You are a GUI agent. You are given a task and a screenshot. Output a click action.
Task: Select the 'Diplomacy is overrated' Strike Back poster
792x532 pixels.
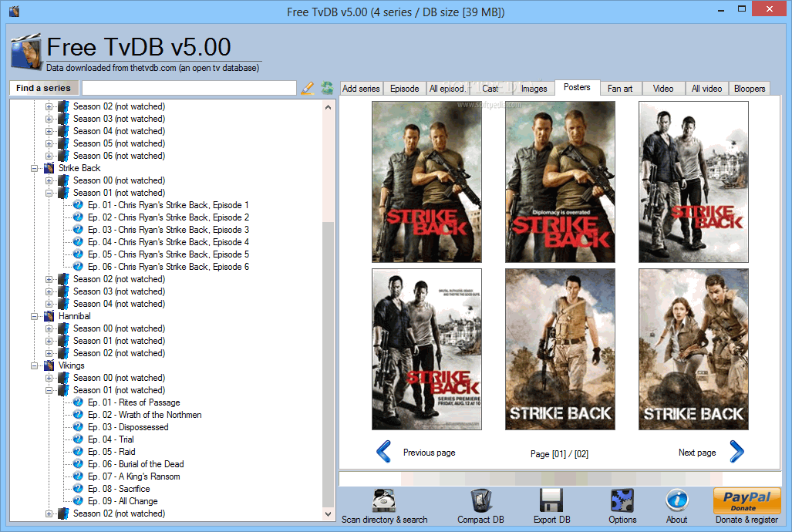(560, 182)
